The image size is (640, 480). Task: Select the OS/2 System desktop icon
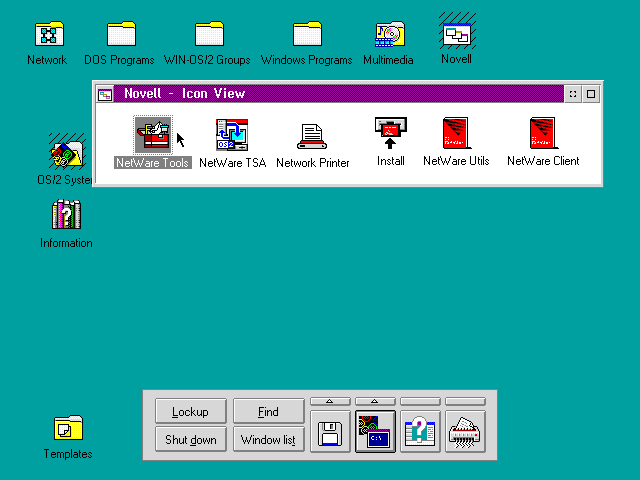pyautogui.click(x=67, y=151)
